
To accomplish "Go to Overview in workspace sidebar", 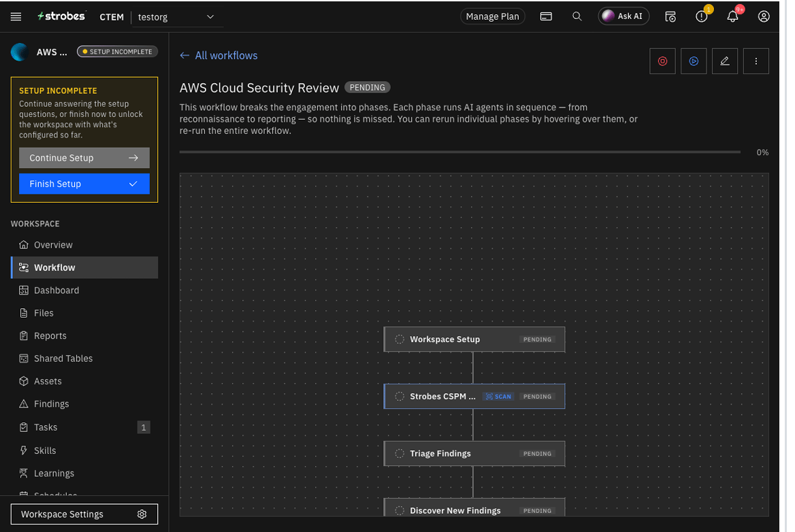I will pyautogui.click(x=84, y=245).
